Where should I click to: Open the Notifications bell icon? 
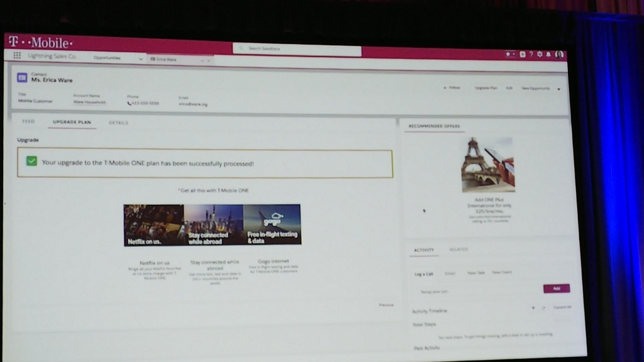coord(548,54)
